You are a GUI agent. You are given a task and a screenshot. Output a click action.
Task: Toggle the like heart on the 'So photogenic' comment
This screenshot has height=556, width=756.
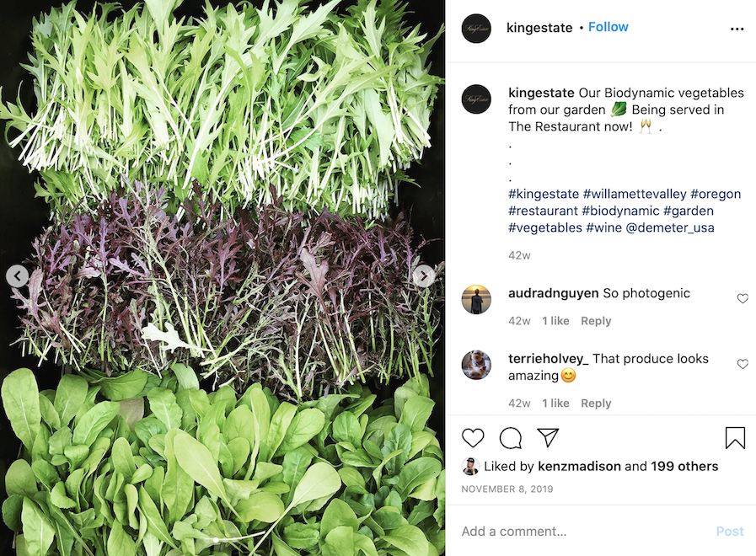pos(743,298)
